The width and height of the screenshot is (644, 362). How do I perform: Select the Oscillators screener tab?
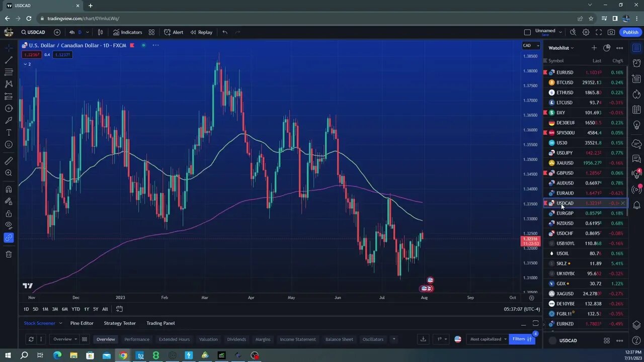coord(373,339)
